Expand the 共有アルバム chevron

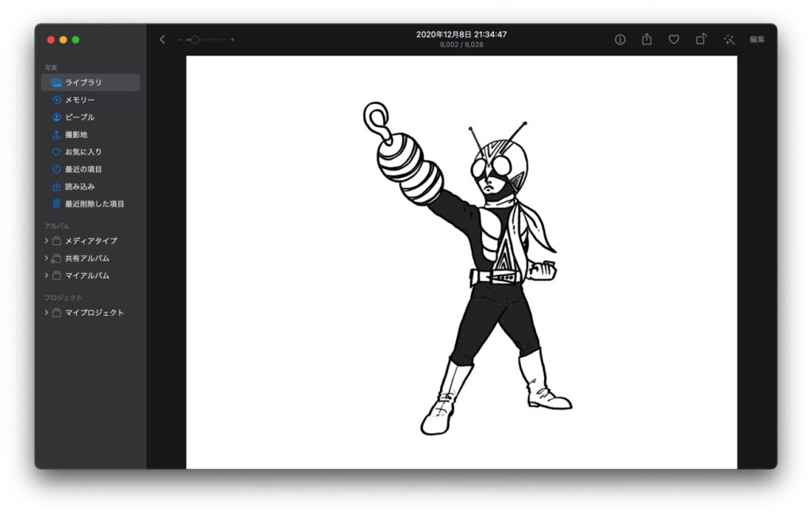tap(46, 258)
